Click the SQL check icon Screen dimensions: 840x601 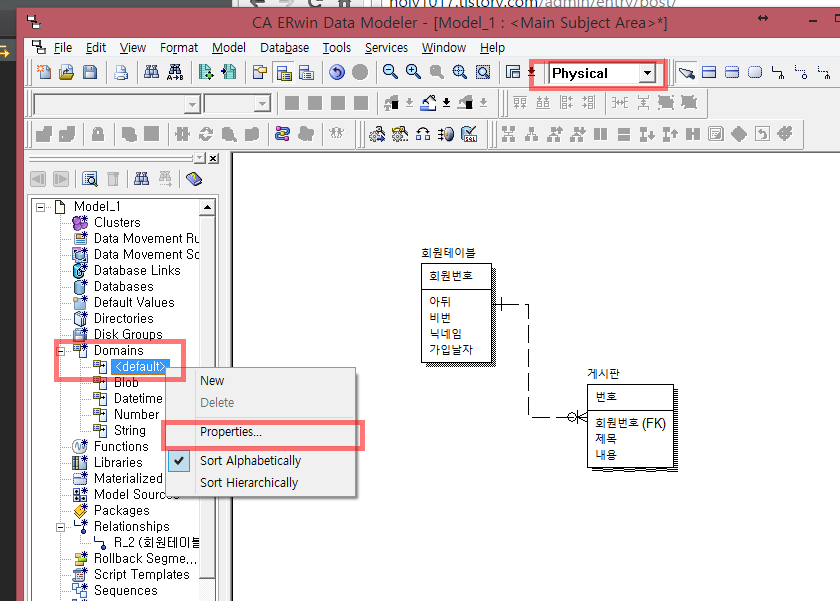click(469, 133)
